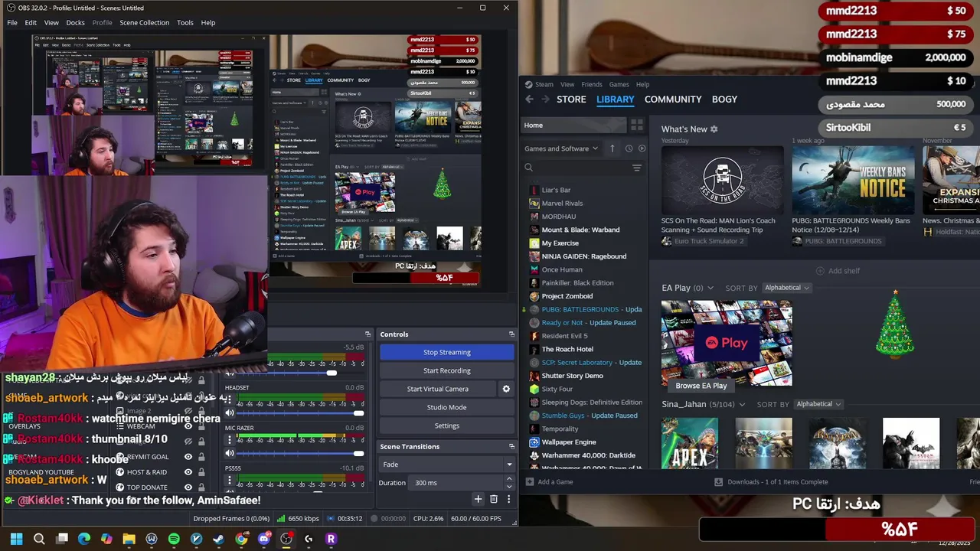Change EA Play sort from Alphabetical

[786, 288]
